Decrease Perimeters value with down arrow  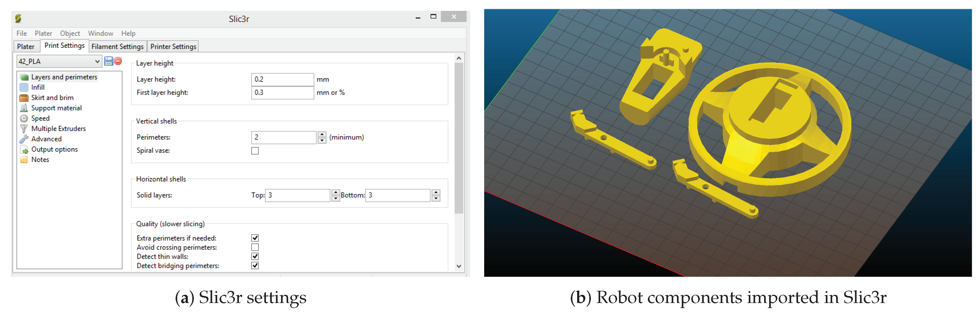pos(322,141)
